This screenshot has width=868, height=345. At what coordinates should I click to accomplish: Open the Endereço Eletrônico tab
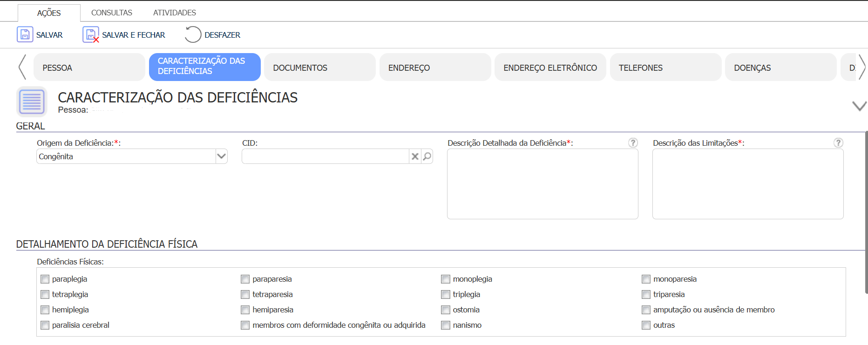[x=550, y=68]
